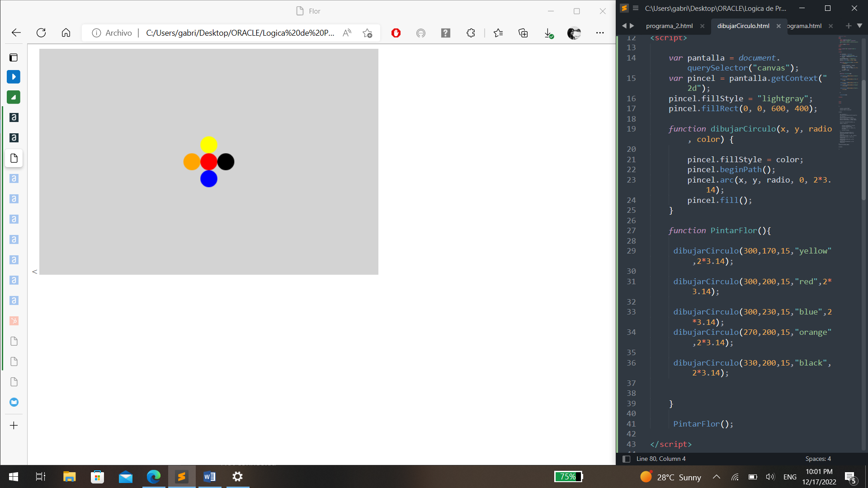868x488 pixels.
Task: Show hidden system tray icons chevron
Action: 717,477
